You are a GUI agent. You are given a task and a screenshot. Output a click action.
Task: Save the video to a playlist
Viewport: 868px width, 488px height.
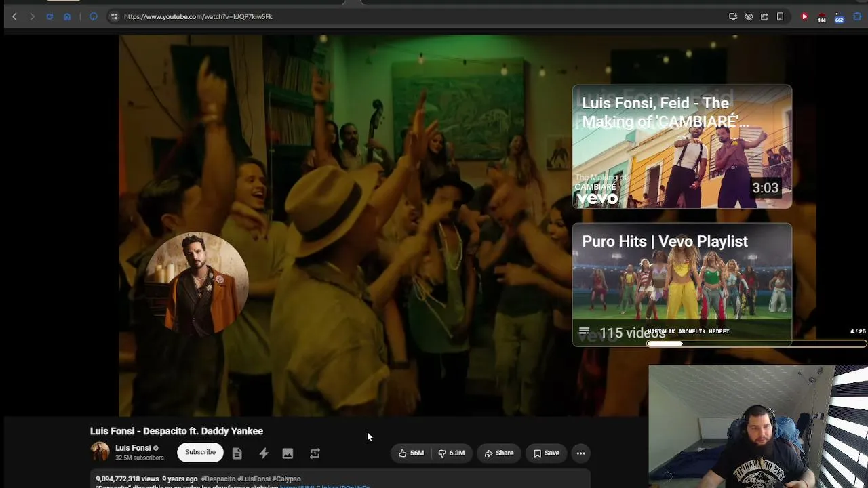[x=546, y=453]
